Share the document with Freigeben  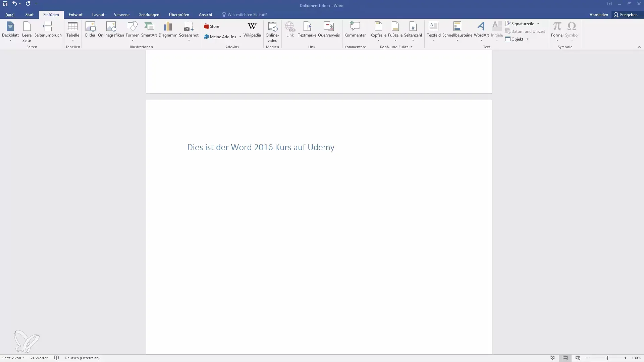pos(626,15)
